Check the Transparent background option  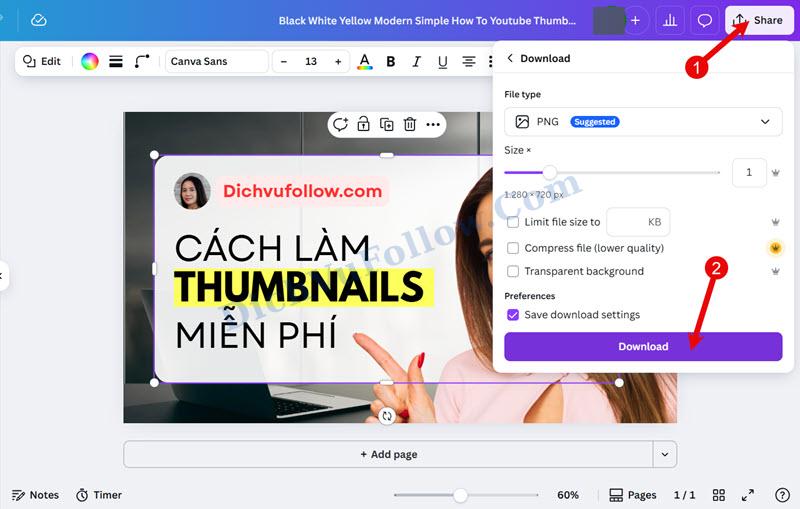pyautogui.click(x=513, y=271)
